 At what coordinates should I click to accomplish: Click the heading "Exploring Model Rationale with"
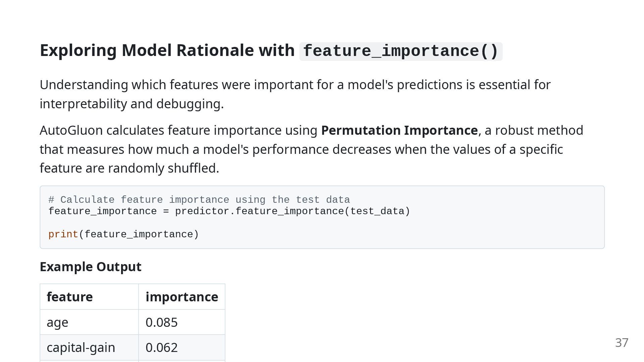tap(167, 51)
